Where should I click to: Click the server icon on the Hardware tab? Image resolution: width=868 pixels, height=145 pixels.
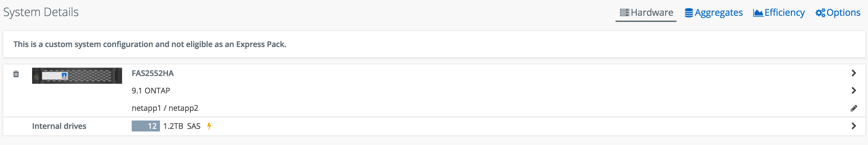click(624, 13)
